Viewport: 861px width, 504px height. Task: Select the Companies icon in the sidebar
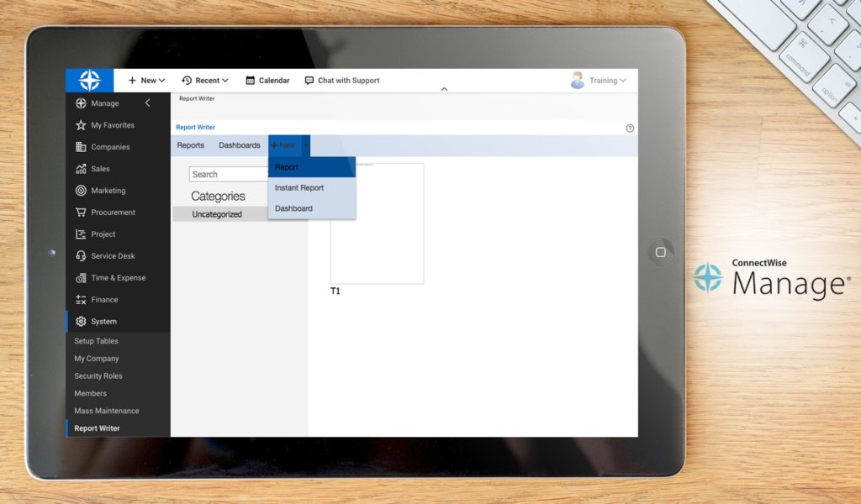(x=82, y=146)
